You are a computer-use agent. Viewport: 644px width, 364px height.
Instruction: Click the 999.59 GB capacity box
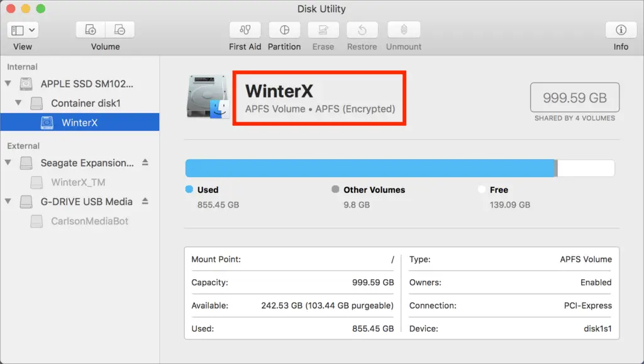pyautogui.click(x=574, y=97)
